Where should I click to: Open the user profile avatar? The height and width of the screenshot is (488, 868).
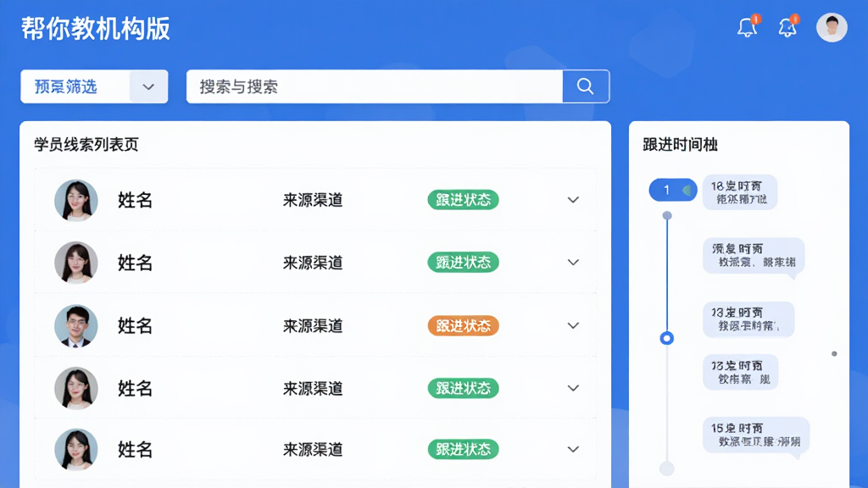(x=832, y=26)
